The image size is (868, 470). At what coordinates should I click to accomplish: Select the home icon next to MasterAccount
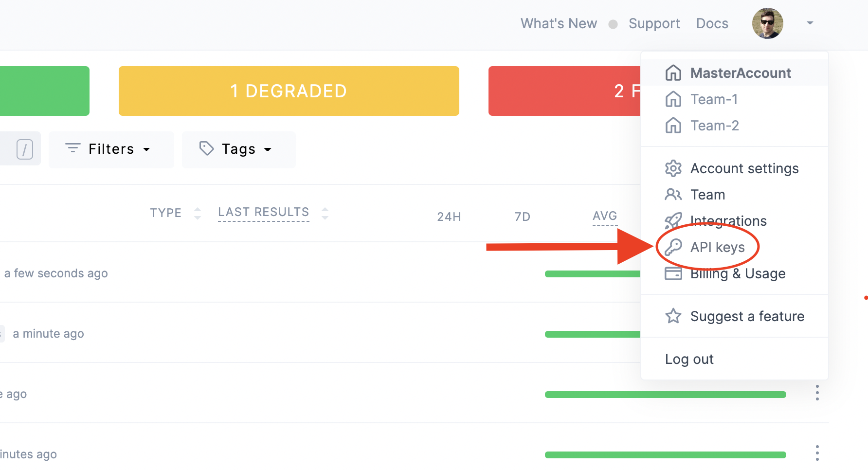click(673, 72)
